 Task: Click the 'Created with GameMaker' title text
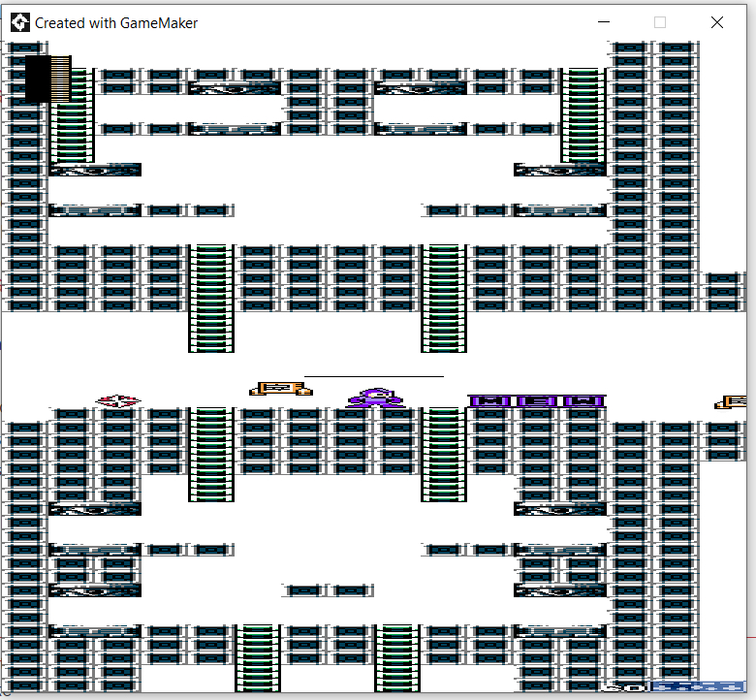116,22
